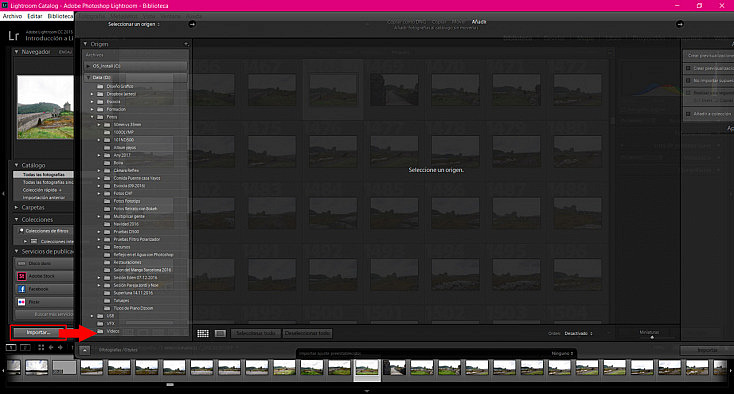Switch import preview to grid view

tap(203, 333)
